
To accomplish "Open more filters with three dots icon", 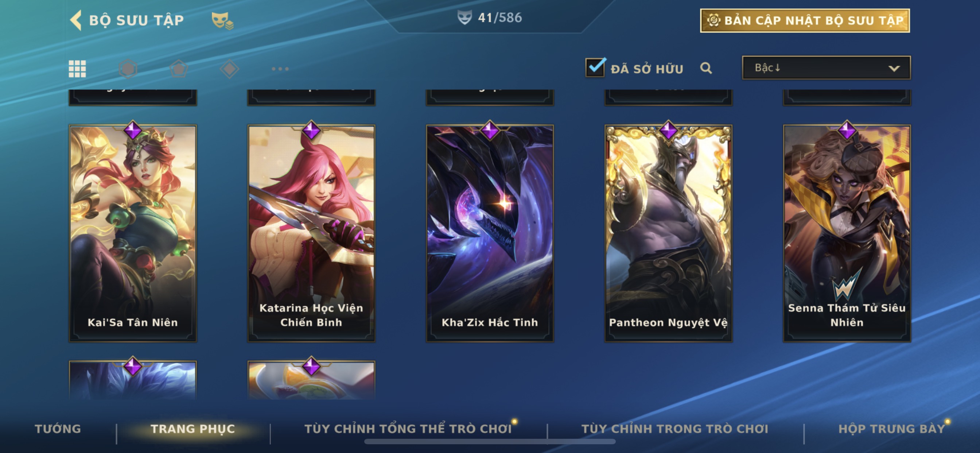I will point(280,69).
